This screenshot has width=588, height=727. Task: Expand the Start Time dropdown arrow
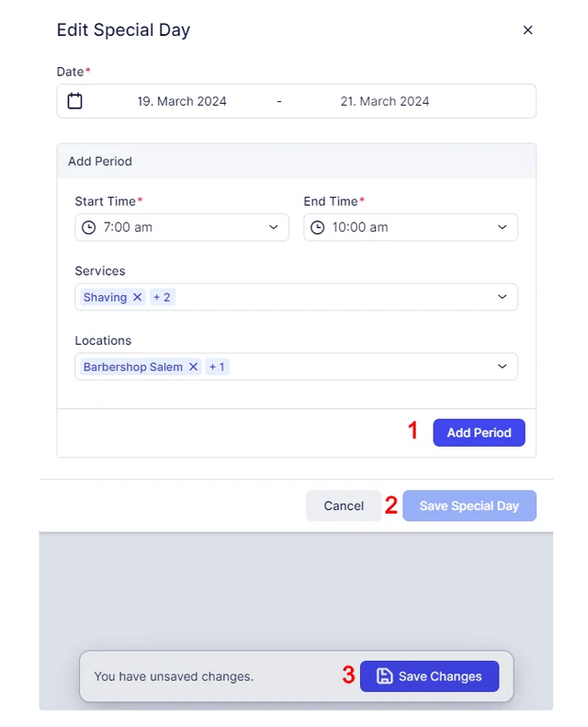click(274, 227)
